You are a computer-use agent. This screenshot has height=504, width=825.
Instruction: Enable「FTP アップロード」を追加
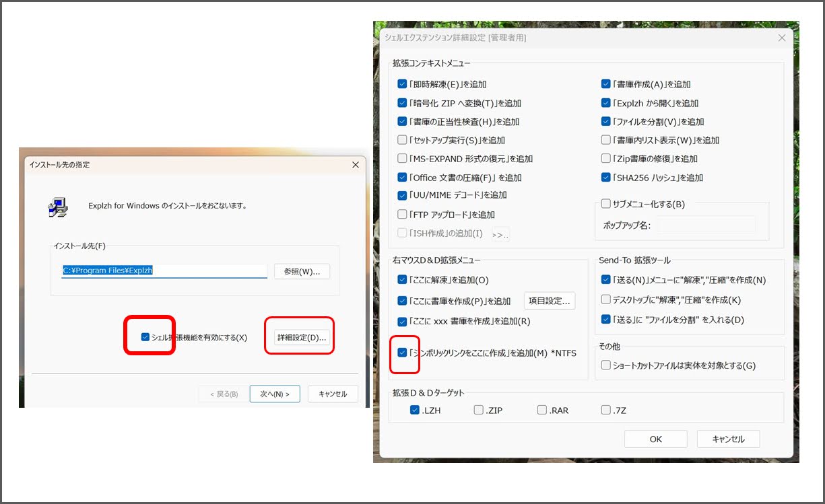(403, 215)
